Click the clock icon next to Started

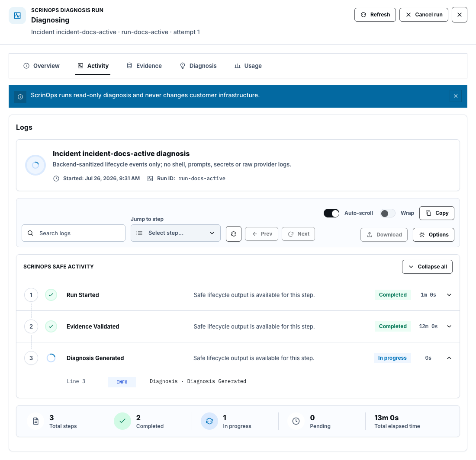[x=56, y=179]
